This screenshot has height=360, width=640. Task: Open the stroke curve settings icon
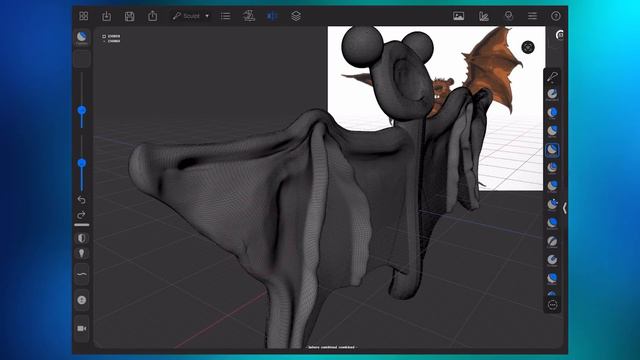(x=82, y=274)
